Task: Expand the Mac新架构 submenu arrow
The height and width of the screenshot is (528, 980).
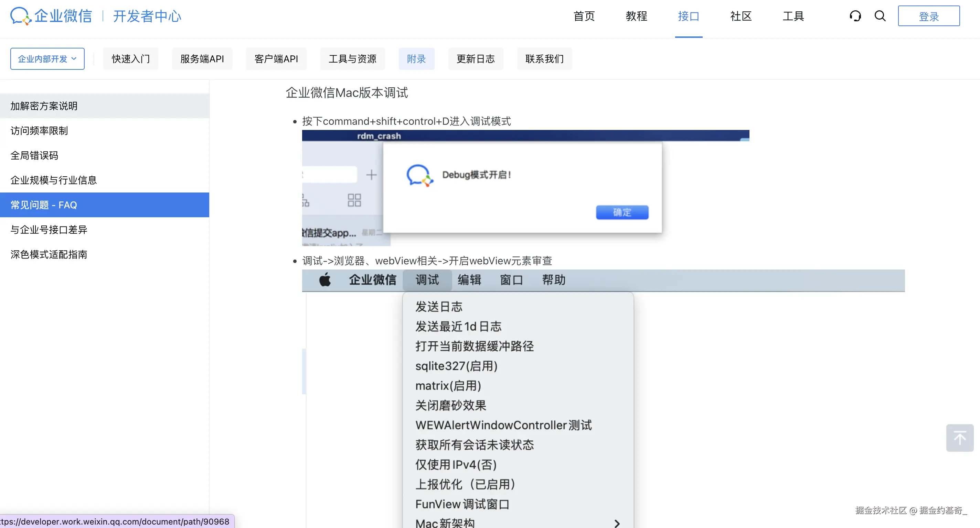Action: (617, 523)
